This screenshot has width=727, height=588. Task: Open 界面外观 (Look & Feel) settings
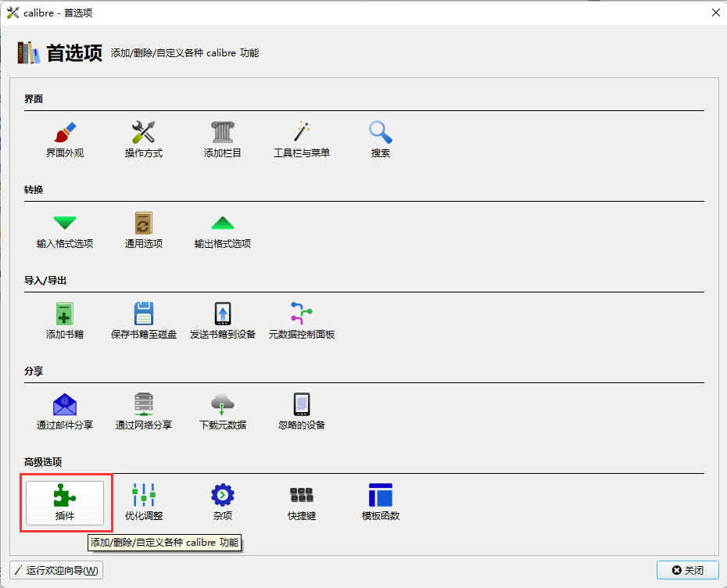[x=65, y=139]
